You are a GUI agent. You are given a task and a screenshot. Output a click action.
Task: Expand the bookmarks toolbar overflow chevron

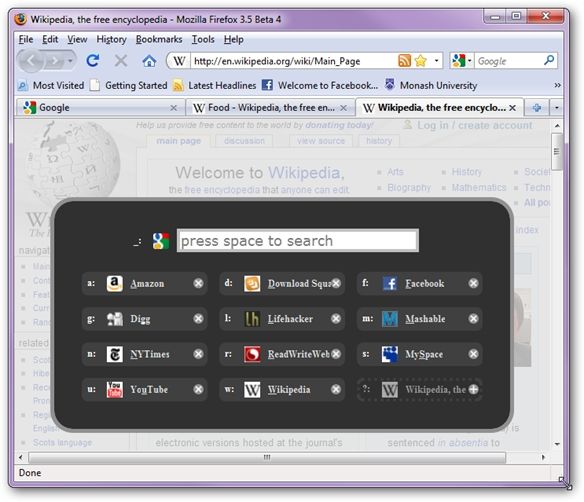point(557,85)
